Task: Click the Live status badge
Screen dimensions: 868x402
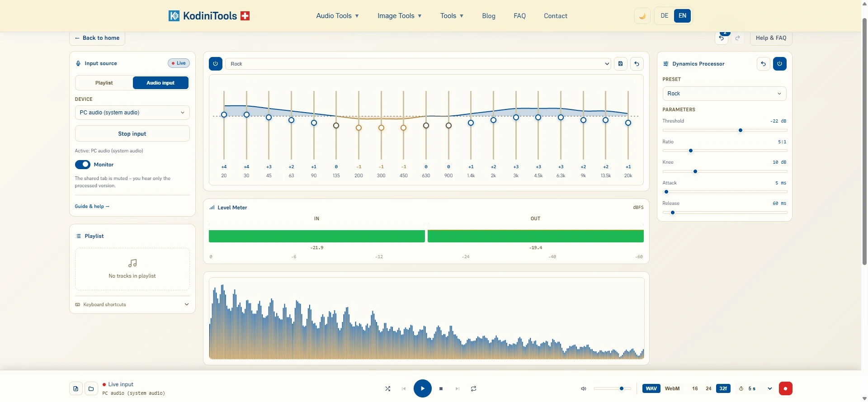Action: click(x=179, y=63)
